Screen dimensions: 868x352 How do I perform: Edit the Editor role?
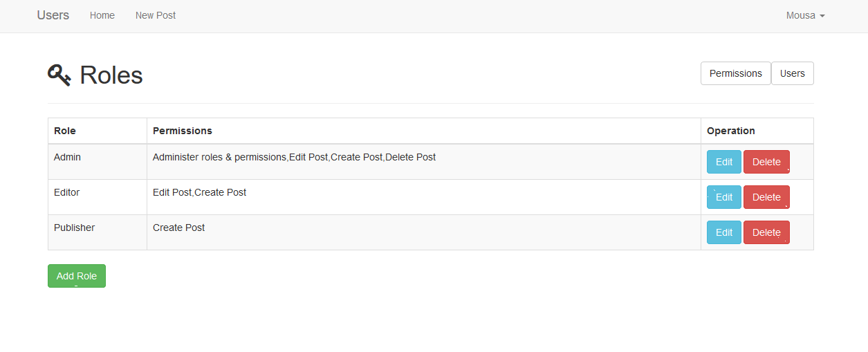click(x=723, y=197)
